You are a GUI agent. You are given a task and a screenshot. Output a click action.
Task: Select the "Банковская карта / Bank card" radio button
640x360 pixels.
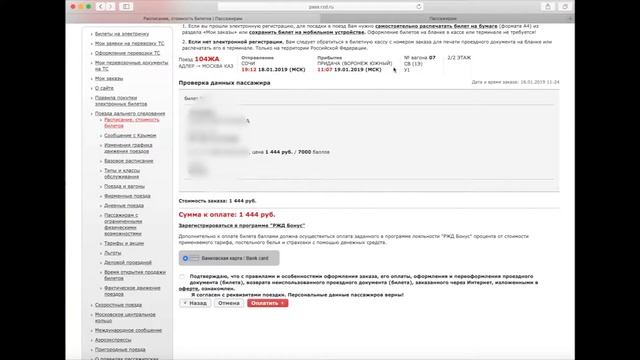[x=185, y=258]
